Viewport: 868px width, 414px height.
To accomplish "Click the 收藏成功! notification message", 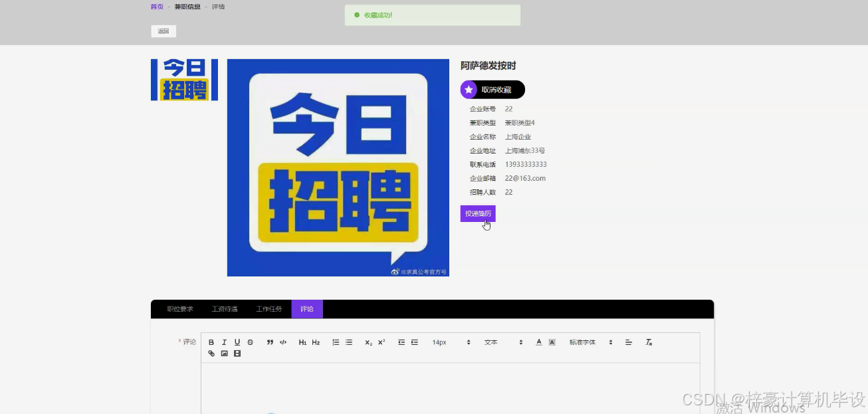I will coord(433,15).
